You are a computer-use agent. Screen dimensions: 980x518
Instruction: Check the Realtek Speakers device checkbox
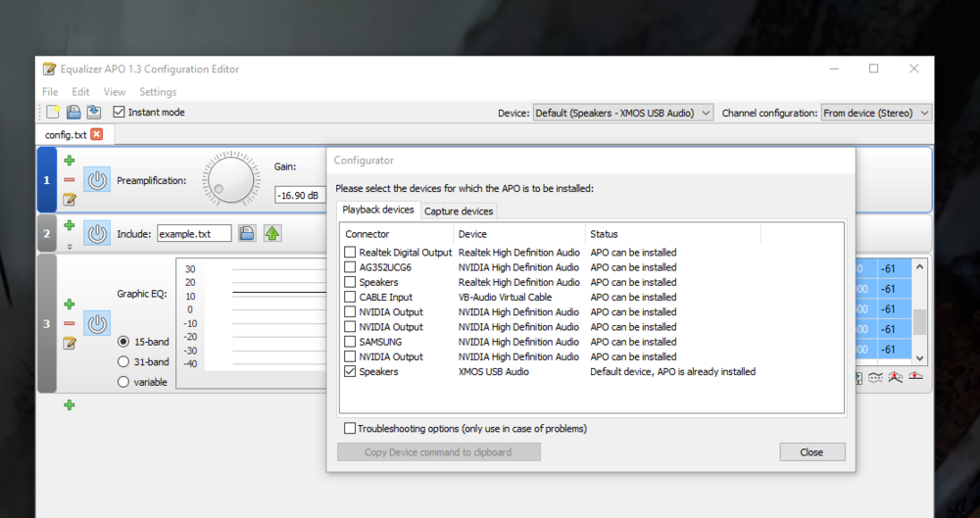click(350, 282)
